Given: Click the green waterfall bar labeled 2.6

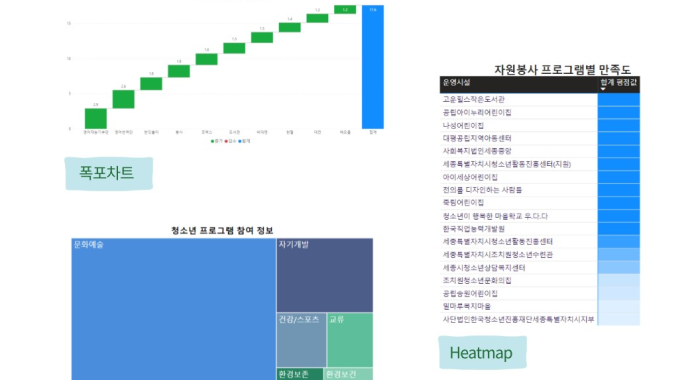Looking at the screenshot, I should (123, 99).
